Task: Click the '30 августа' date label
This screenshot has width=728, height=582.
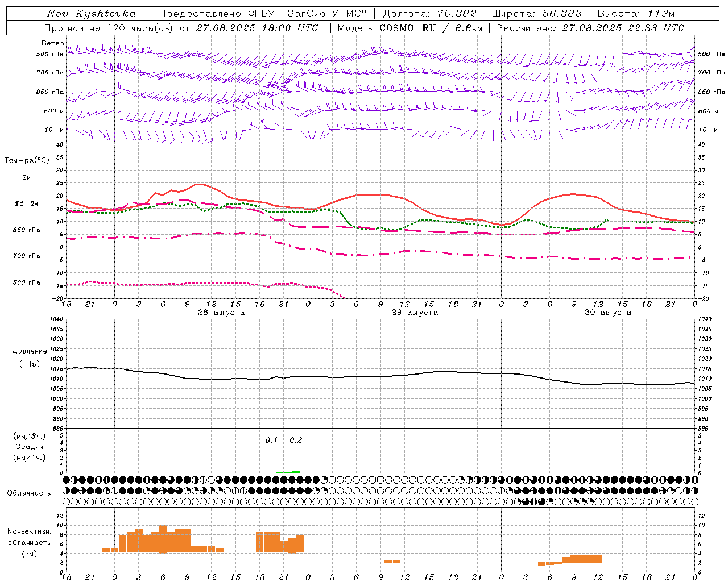Action: click(608, 313)
